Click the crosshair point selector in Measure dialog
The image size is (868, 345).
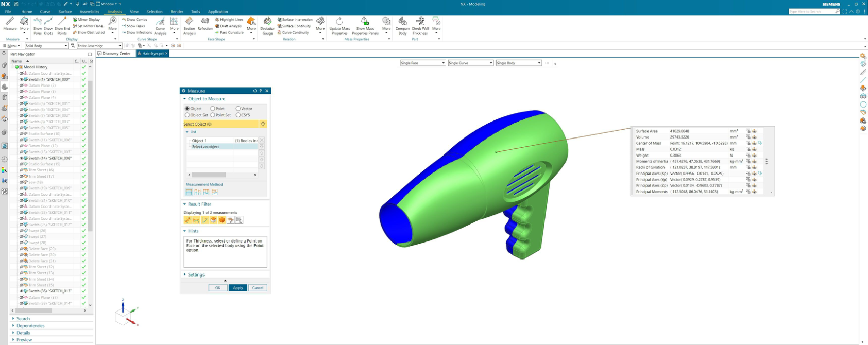[263, 124]
